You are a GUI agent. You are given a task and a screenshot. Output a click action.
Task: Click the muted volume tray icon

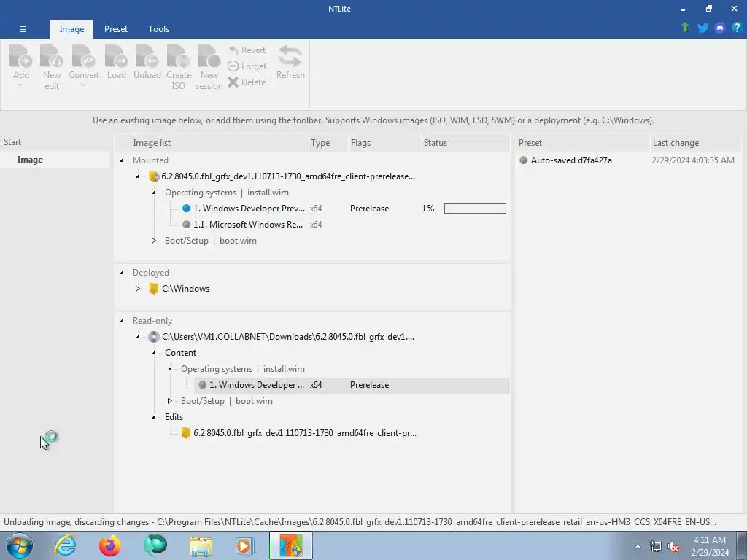click(x=673, y=546)
